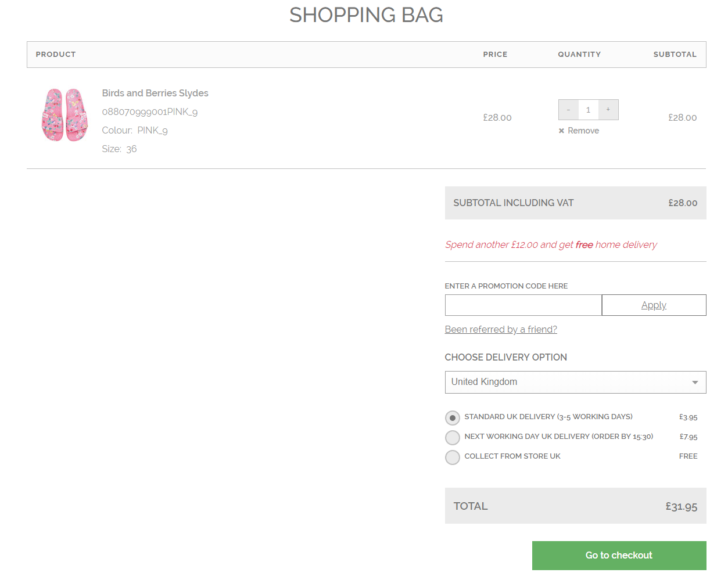Focus the promotion code input field
The image size is (728, 580).
(x=523, y=305)
